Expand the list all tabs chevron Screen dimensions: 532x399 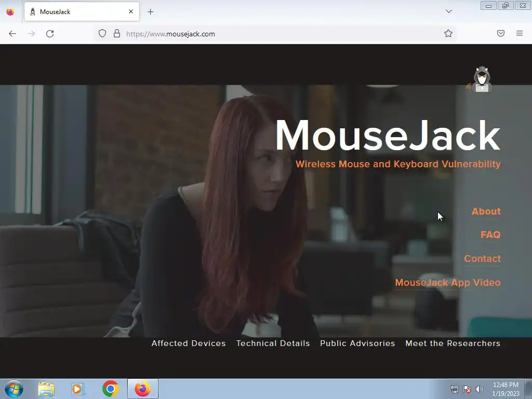(448, 11)
